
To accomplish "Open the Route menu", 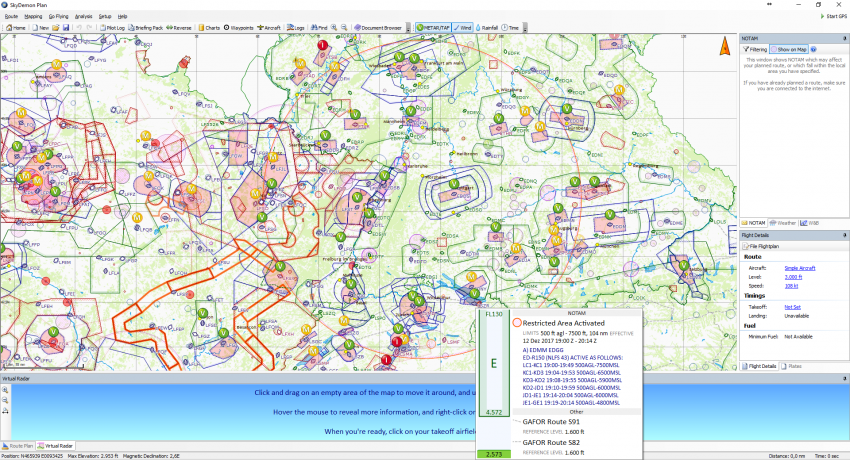I will coord(11,16).
